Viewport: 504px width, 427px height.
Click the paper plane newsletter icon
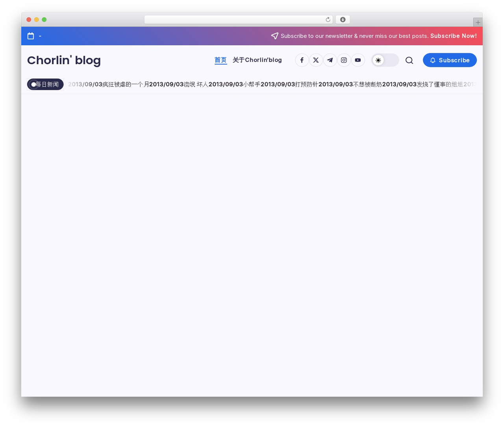click(275, 36)
